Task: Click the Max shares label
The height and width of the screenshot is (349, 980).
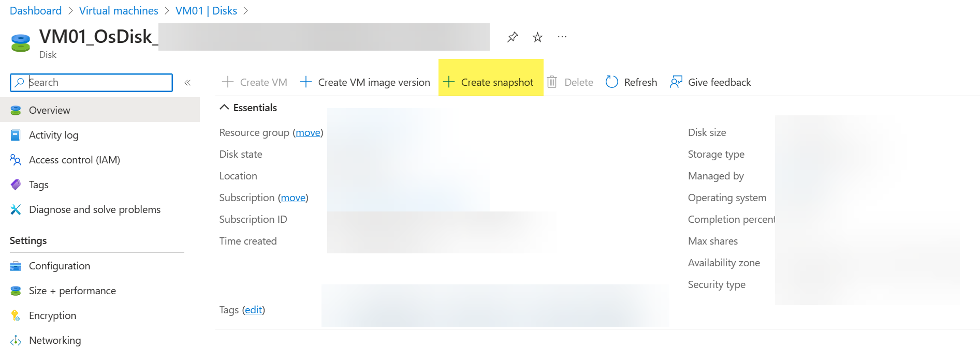Action: click(713, 241)
